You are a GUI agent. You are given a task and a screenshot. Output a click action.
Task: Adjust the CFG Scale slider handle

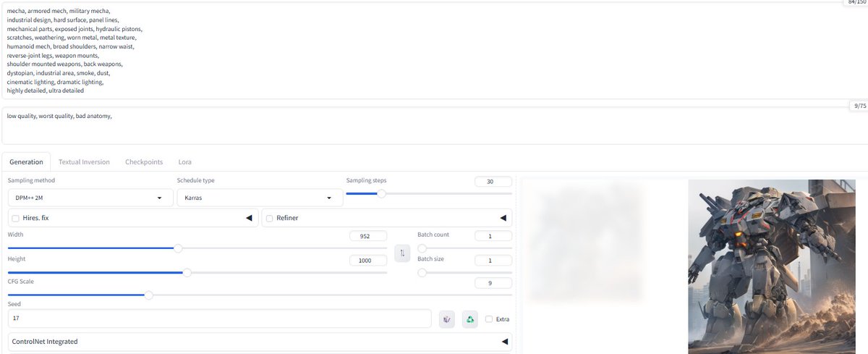coord(149,295)
